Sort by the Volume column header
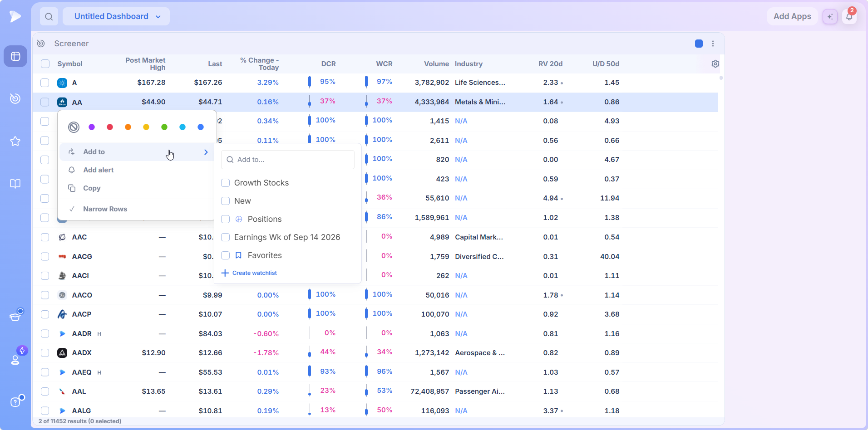This screenshot has height=430, width=868. [x=436, y=64]
